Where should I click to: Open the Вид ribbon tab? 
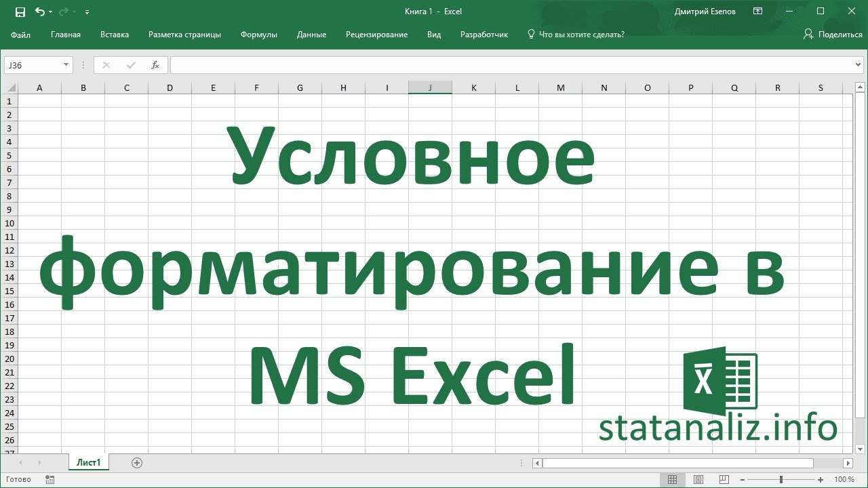pyautogui.click(x=434, y=35)
